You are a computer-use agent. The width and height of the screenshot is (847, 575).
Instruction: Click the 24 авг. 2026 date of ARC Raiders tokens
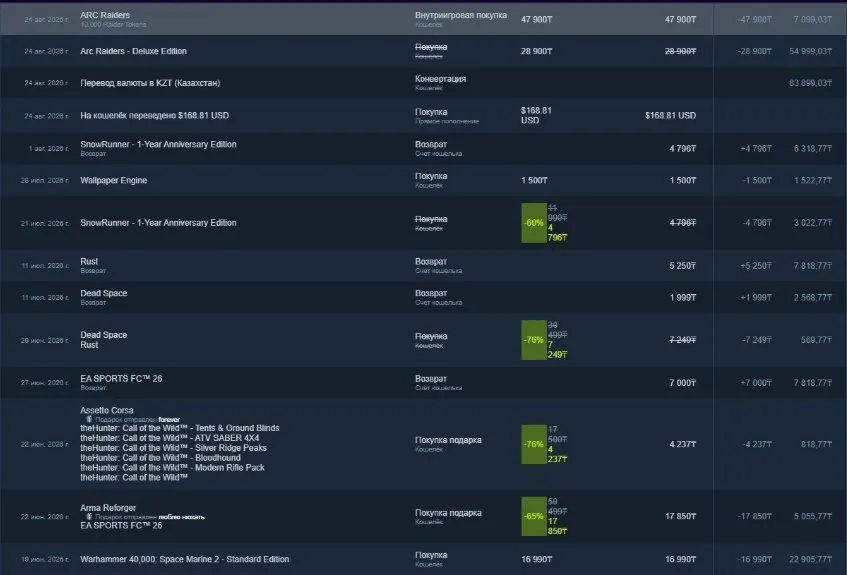(46, 19)
